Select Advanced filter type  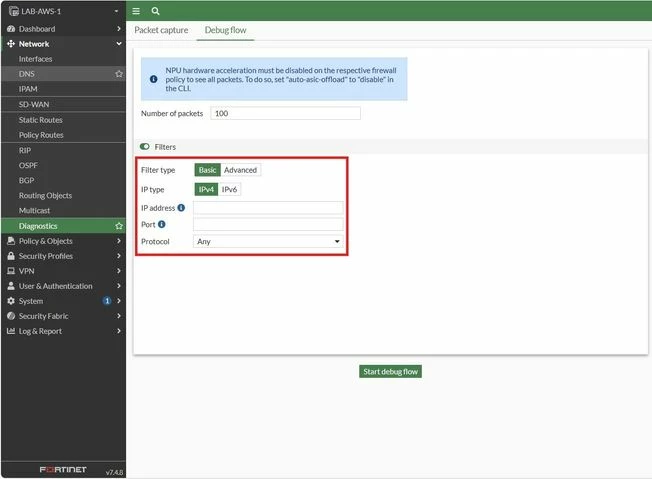coord(240,170)
